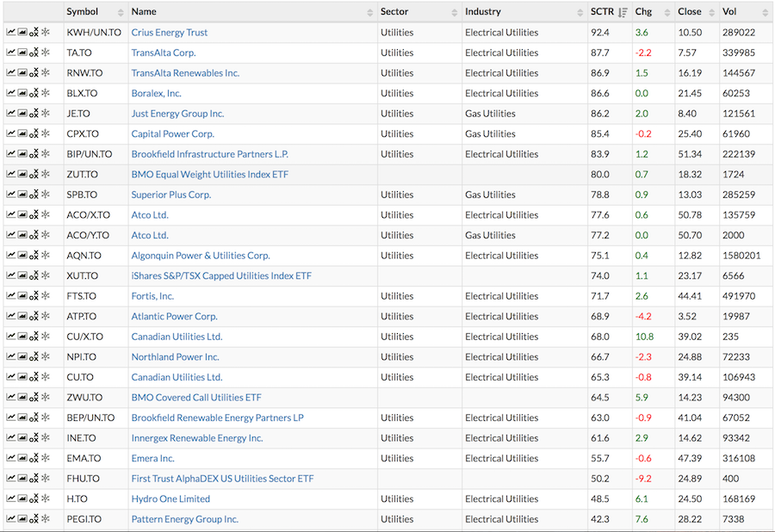Open iShares S&P/TSX Capped Utilities Index ETF
Image resolution: width=775 pixels, height=532 pixels.
pyautogui.click(x=221, y=275)
